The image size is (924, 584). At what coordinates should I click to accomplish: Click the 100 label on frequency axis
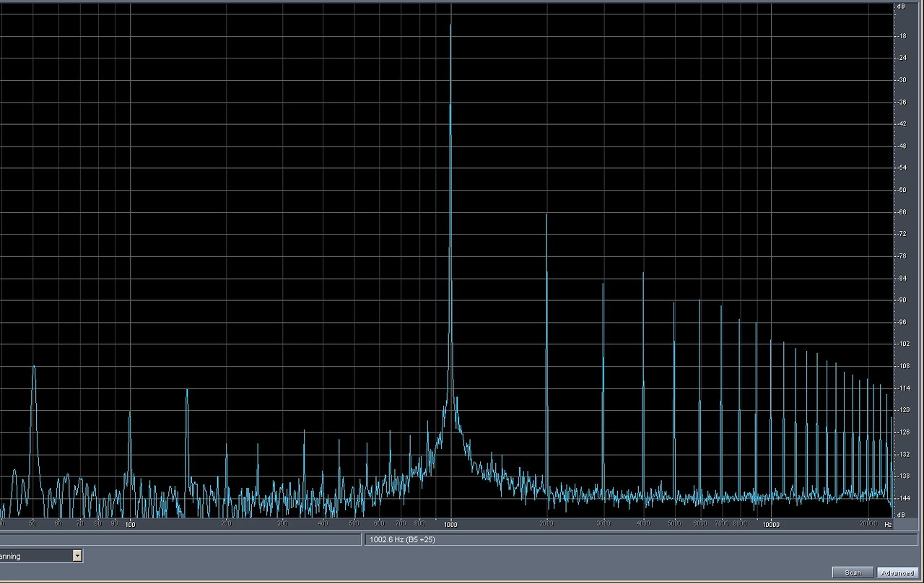point(130,523)
